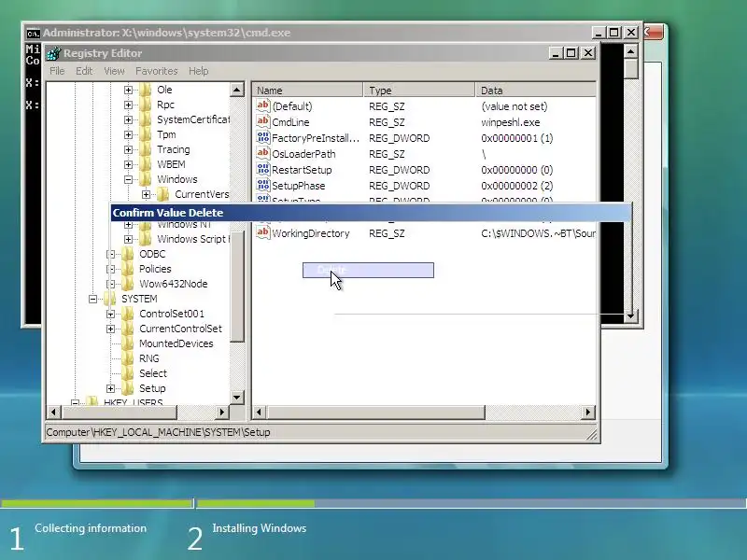Open the Favorites menu
Screen dimensions: 747x560
click(156, 71)
